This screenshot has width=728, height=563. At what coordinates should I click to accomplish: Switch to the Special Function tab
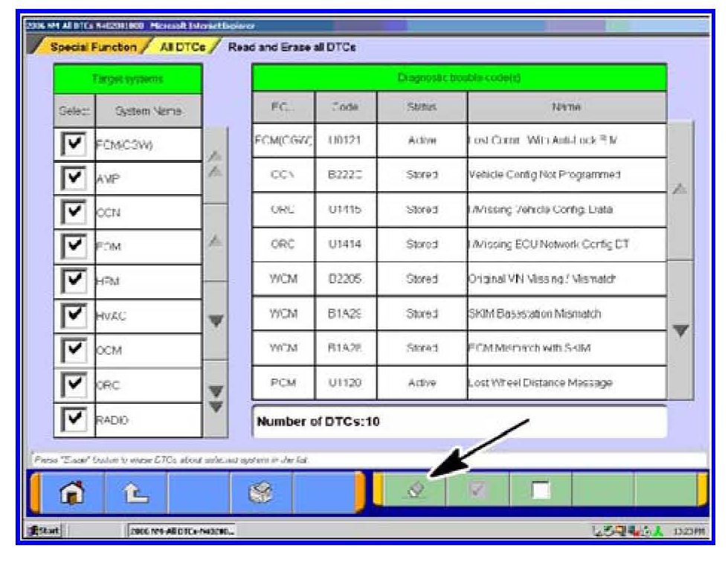tap(93, 48)
